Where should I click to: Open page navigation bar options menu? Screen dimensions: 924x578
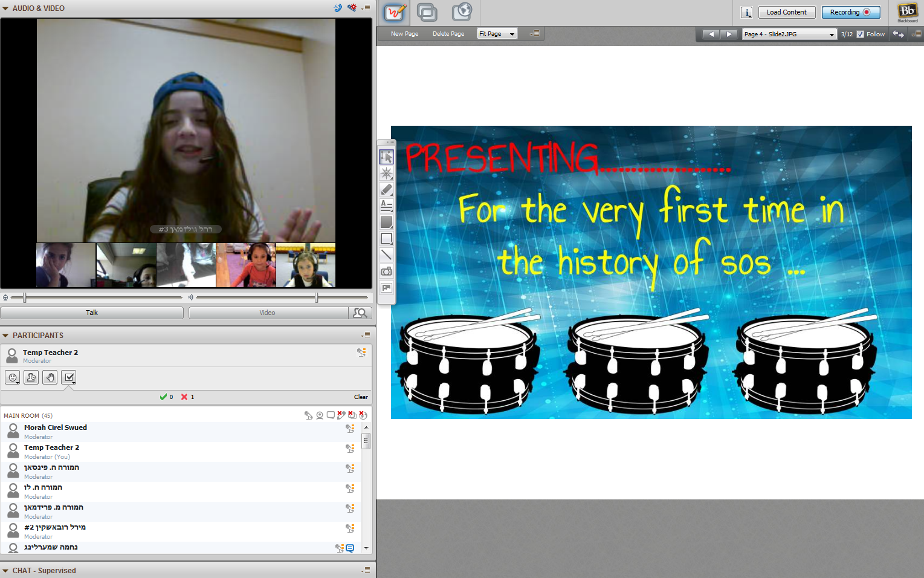click(x=917, y=34)
